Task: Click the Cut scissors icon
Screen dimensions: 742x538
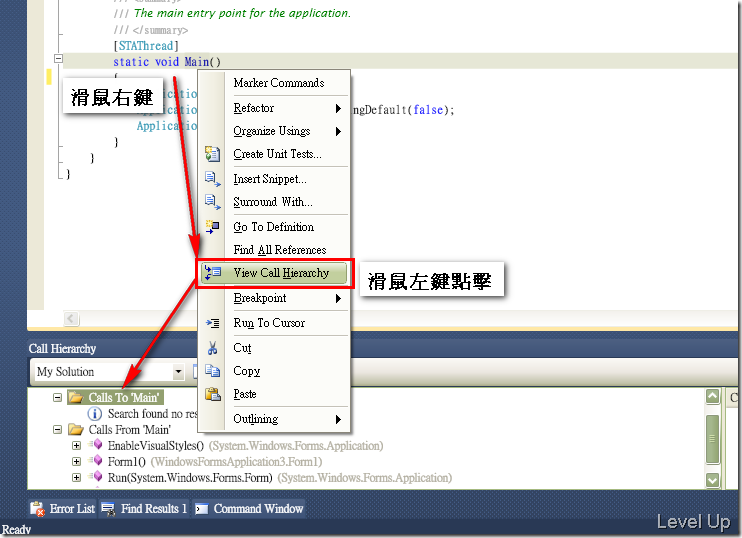Action: (x=212, y=348)
